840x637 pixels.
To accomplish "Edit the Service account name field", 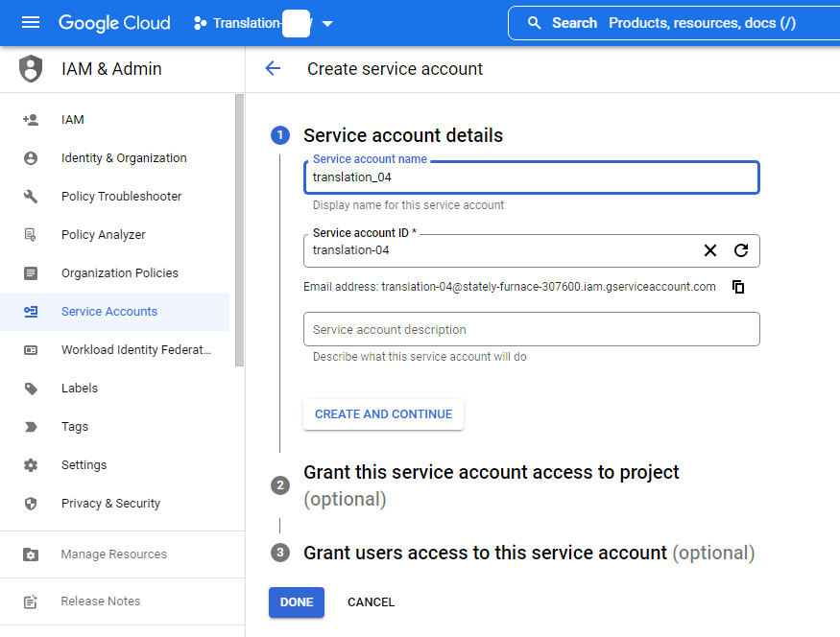I will (x=532, y=177).
